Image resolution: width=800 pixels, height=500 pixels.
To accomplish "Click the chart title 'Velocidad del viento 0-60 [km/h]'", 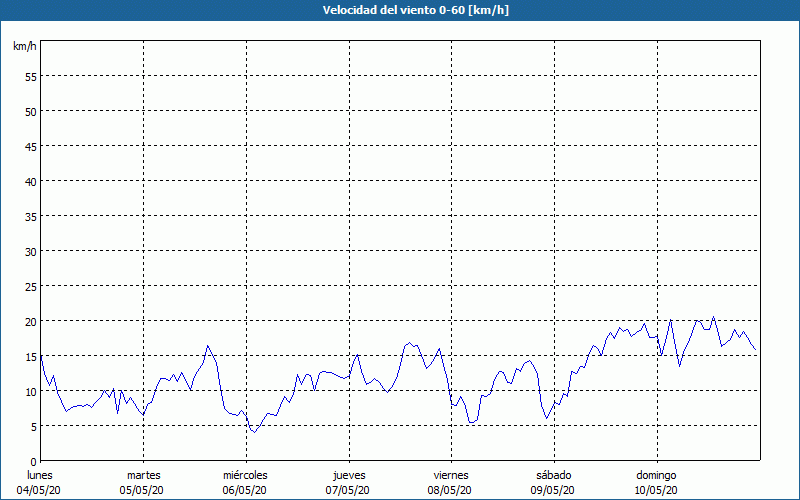I will tap(415, 10).
